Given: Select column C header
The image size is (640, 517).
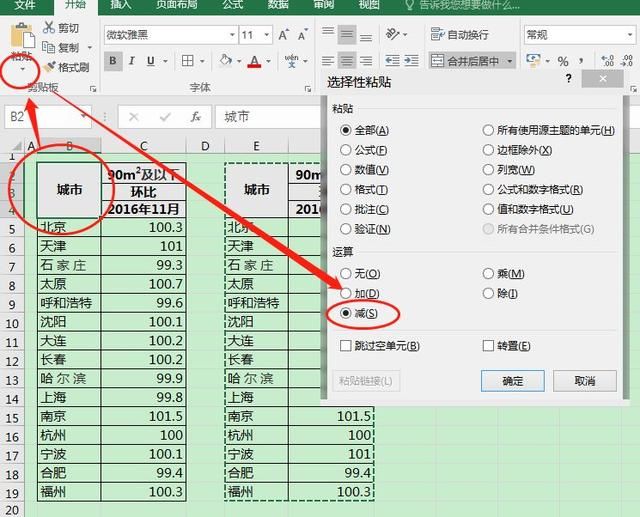Looking at the screenshot, I should 144,146.
